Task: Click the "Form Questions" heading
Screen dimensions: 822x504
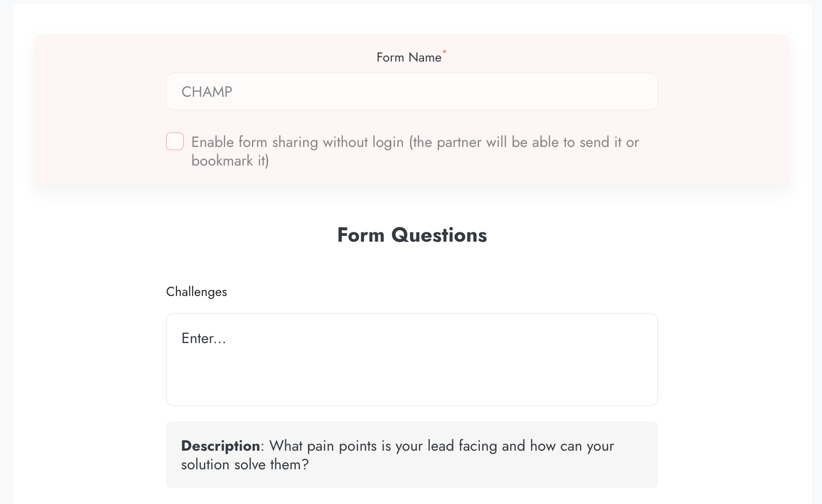Action: tap(412, 235)
